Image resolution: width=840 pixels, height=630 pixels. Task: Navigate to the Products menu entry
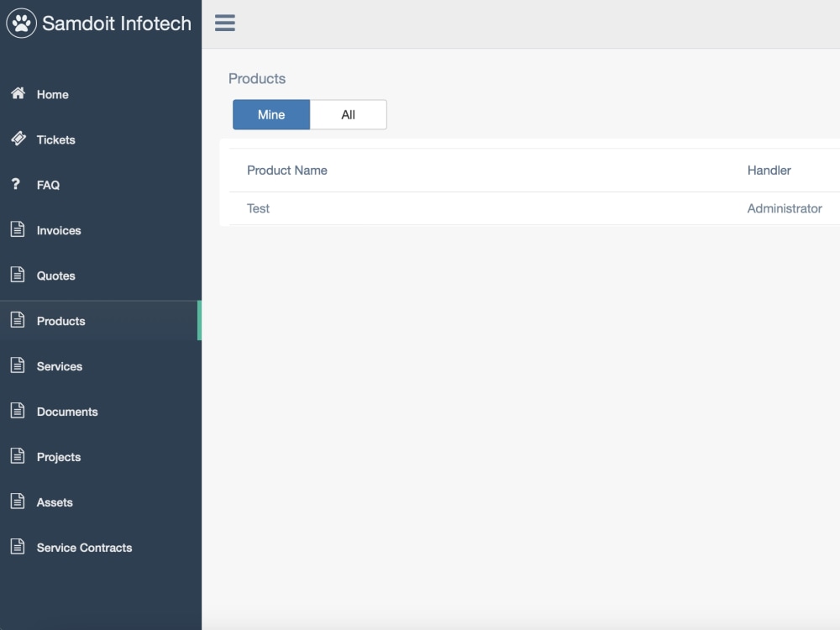[60, 321]
